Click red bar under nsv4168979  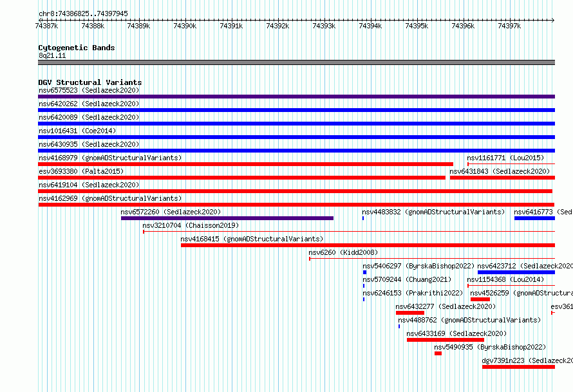pyautogui.click(x=245, y=164)
